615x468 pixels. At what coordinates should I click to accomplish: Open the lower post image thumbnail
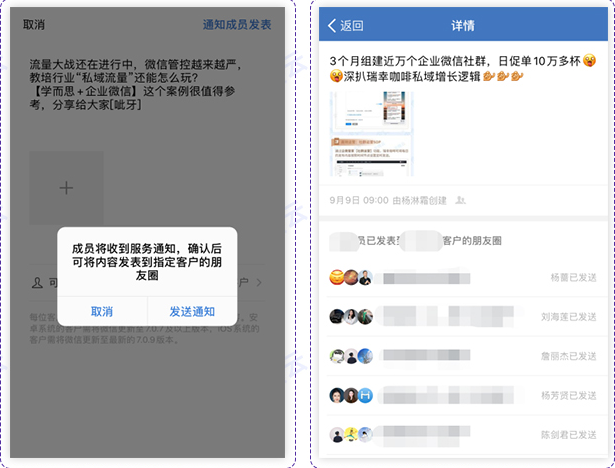[x=372, y=155]
